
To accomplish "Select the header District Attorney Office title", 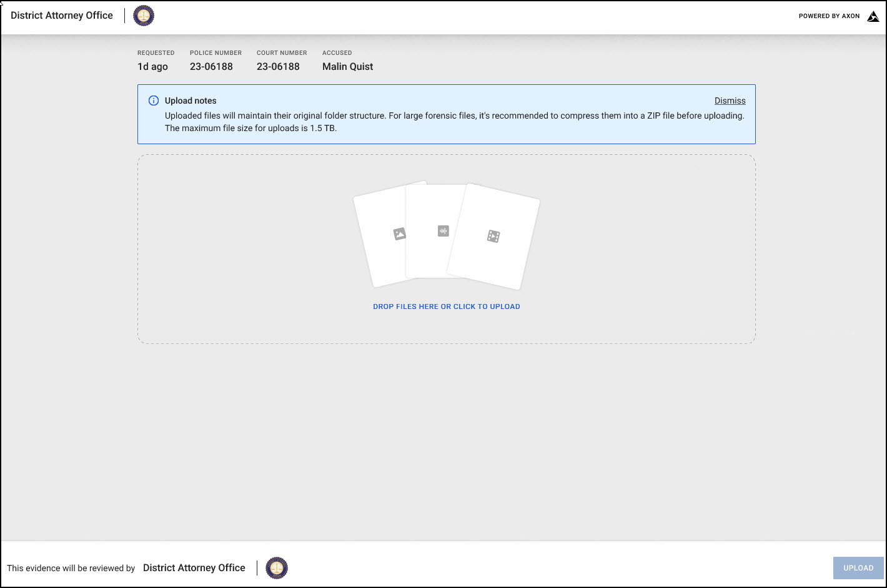I will [x=62, y=16].
